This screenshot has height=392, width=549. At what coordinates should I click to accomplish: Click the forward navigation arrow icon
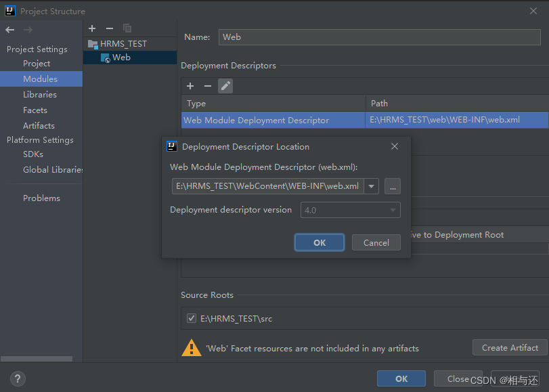pos(28,30)
